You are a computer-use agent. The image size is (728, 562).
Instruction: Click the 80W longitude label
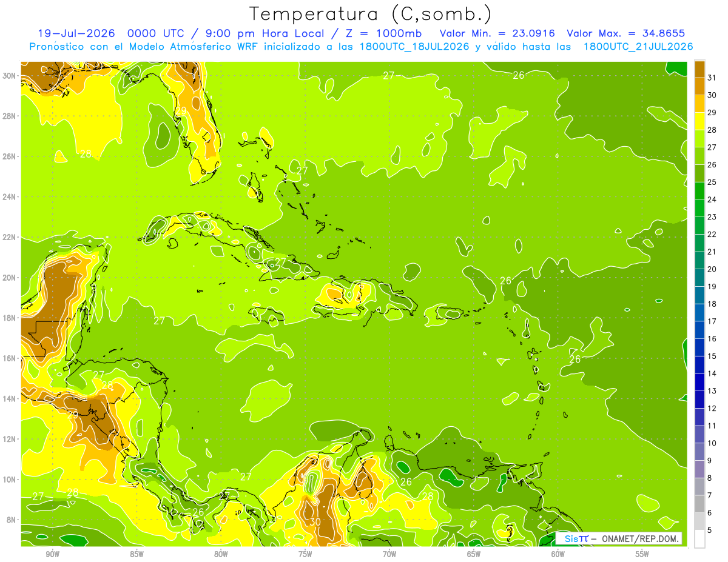pos(221,554)
